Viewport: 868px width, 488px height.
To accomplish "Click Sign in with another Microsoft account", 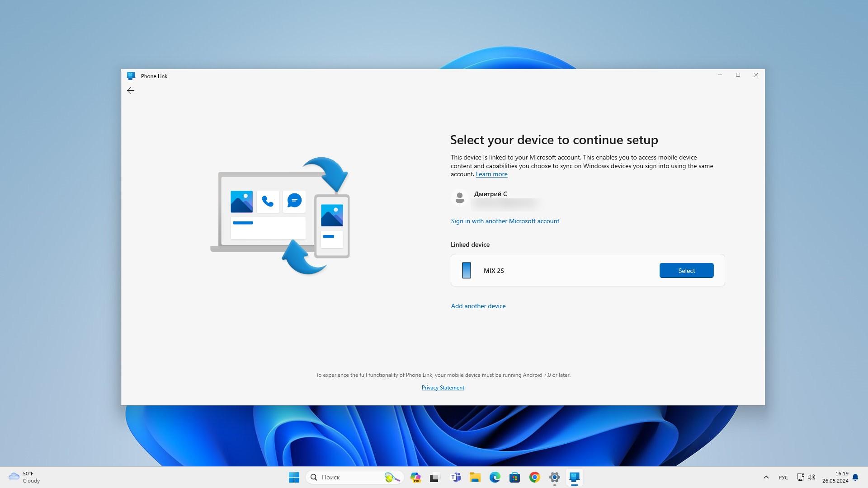I will click(505, 221).
